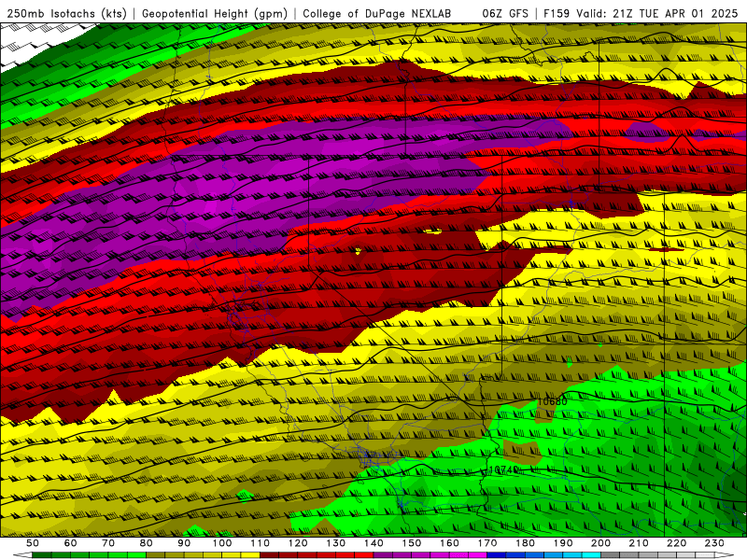
Task: Select the 60 label on the color scale
Action: 71,543
